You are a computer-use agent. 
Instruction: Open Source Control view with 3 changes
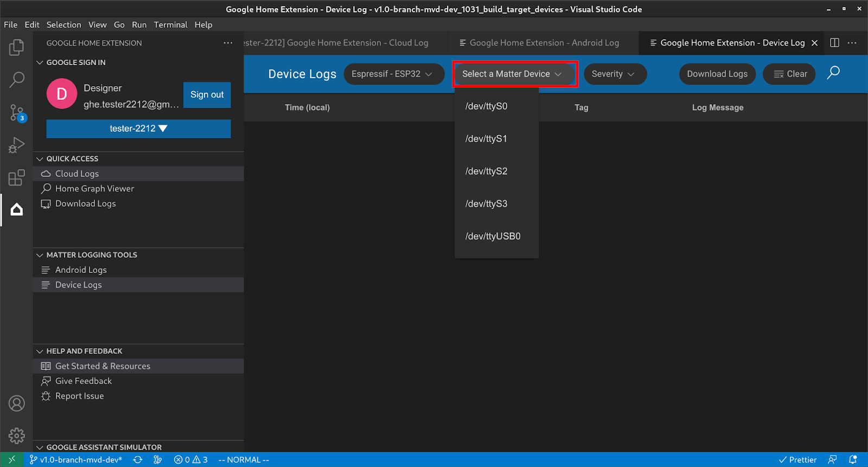click(16, 113)
